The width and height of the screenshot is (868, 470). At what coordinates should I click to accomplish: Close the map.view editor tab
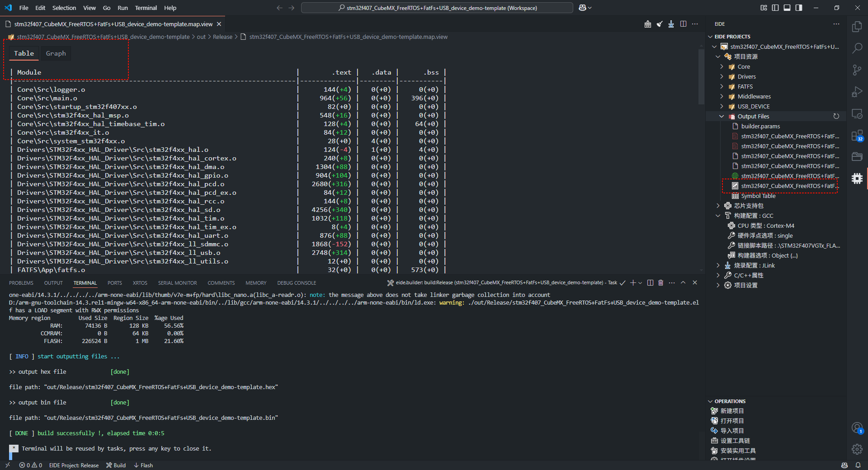point(219,24)
